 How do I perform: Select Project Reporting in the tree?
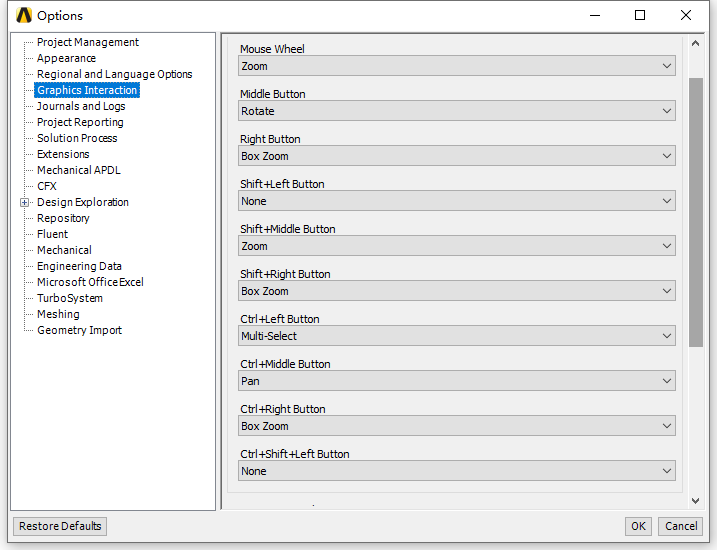[80, 122]
